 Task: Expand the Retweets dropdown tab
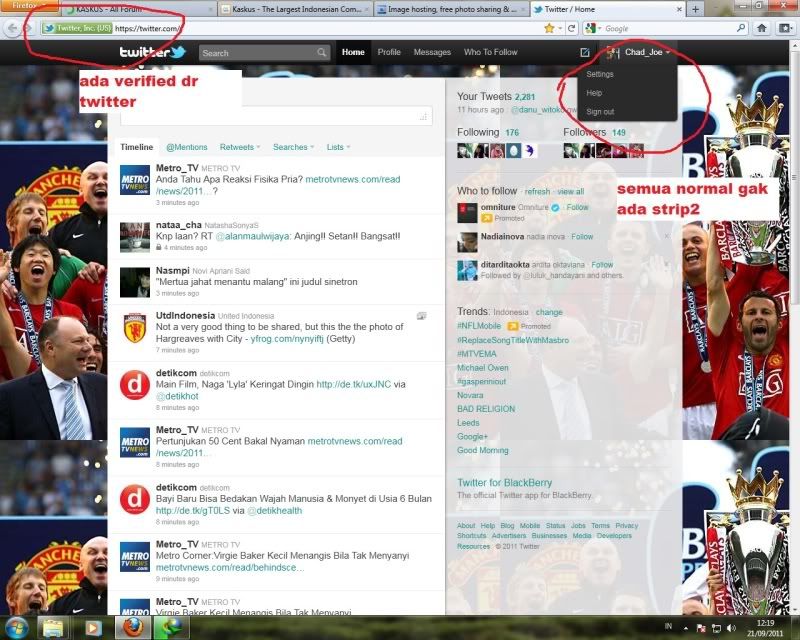click(x=239, y=147)
